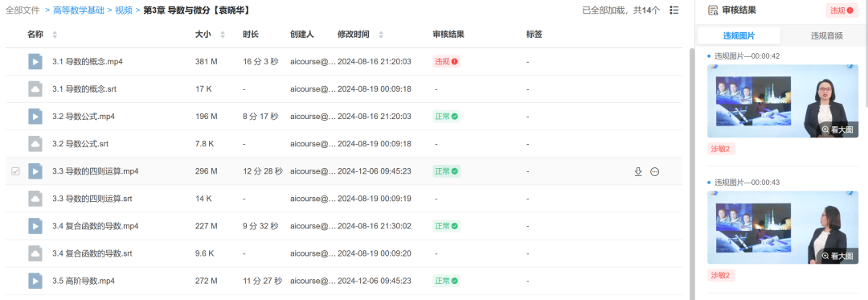This screenshot has width=868, height=300.
Task: Click the 审核结果 column header
Action: click(x=448, y=35)
